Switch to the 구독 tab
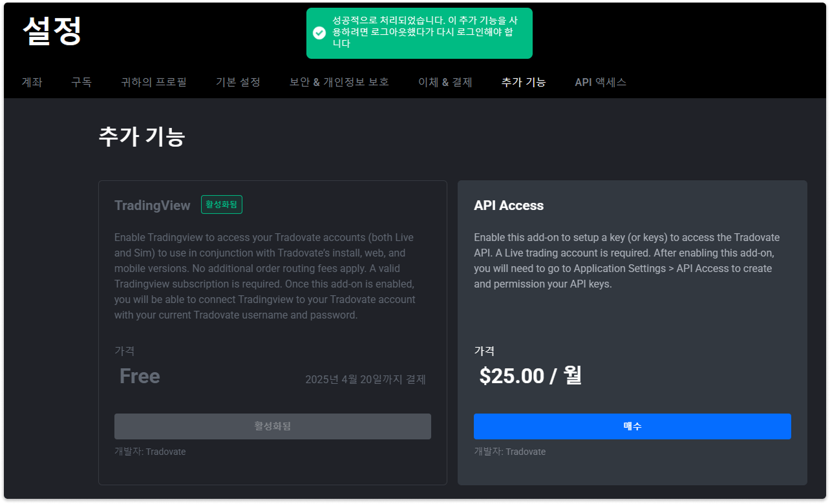This screenshot has height=504, width=830. click(81, 82)
